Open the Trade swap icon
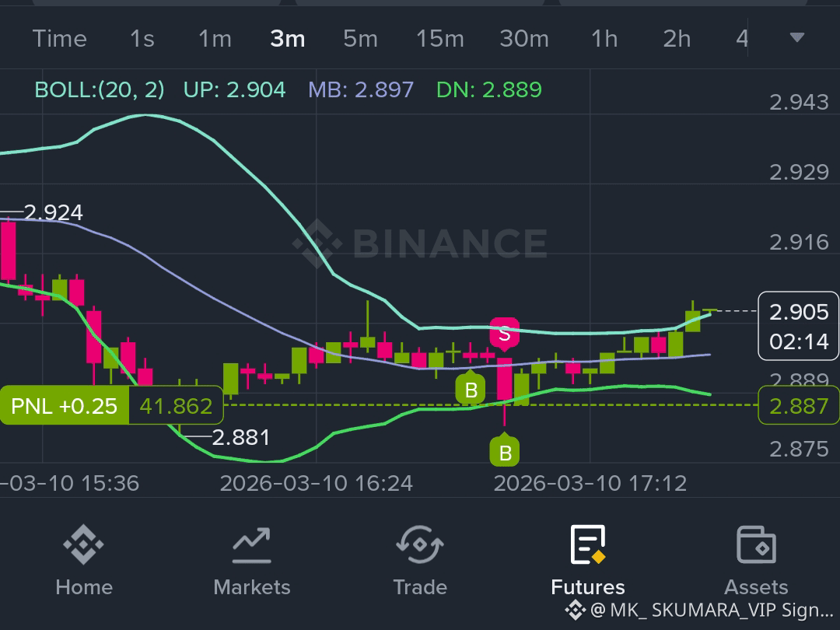 coord(420,544)
